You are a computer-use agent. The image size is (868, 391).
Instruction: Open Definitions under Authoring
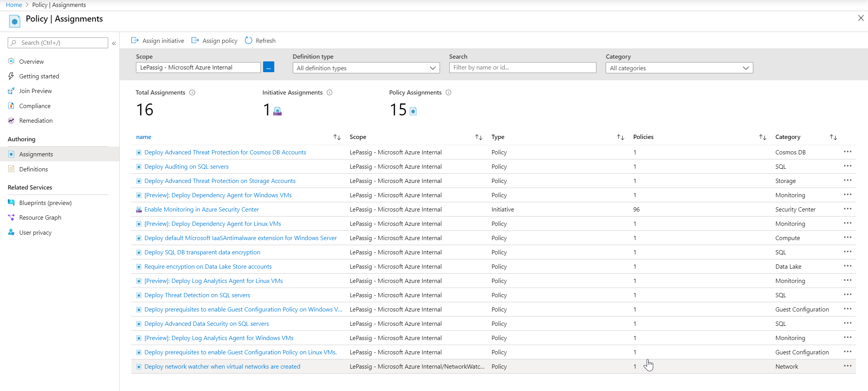point(34,169)
